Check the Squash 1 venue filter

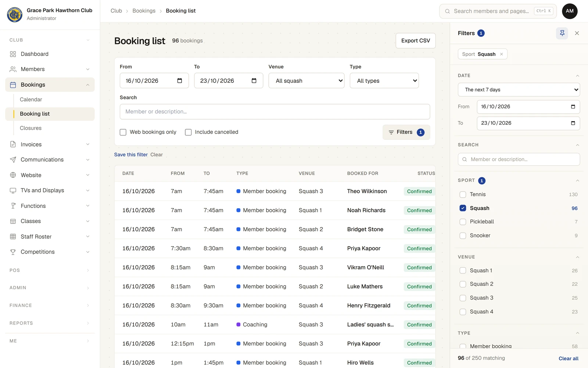point(463,270)
